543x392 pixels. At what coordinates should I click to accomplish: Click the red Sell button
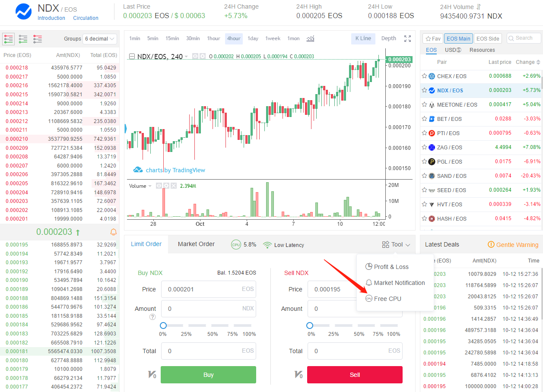(355, 375)
